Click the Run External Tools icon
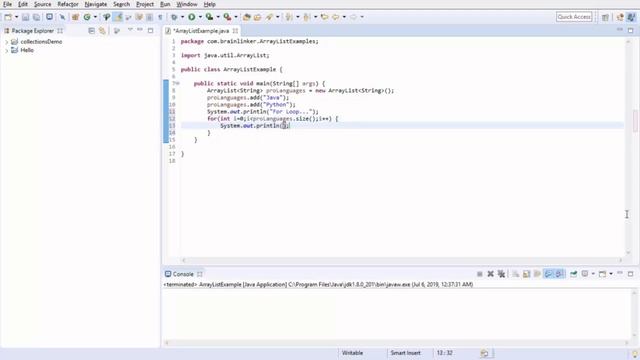This screenshot has width=640, height=360. pos(227,17)
